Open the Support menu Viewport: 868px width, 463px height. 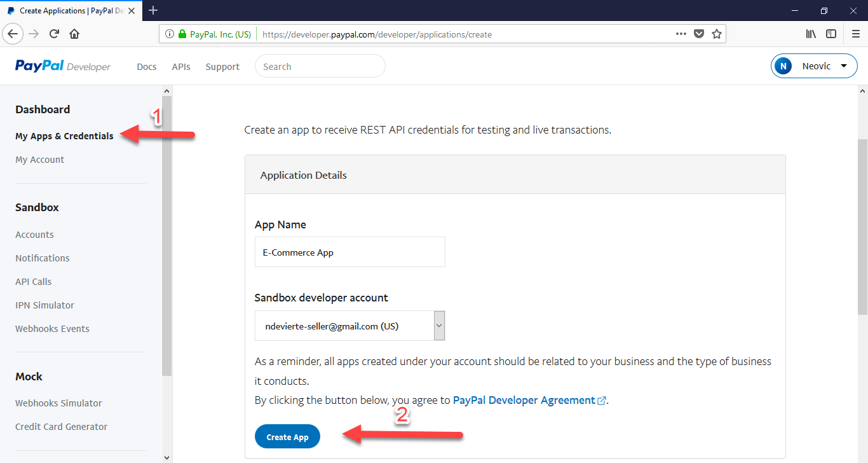click(222, 67)
